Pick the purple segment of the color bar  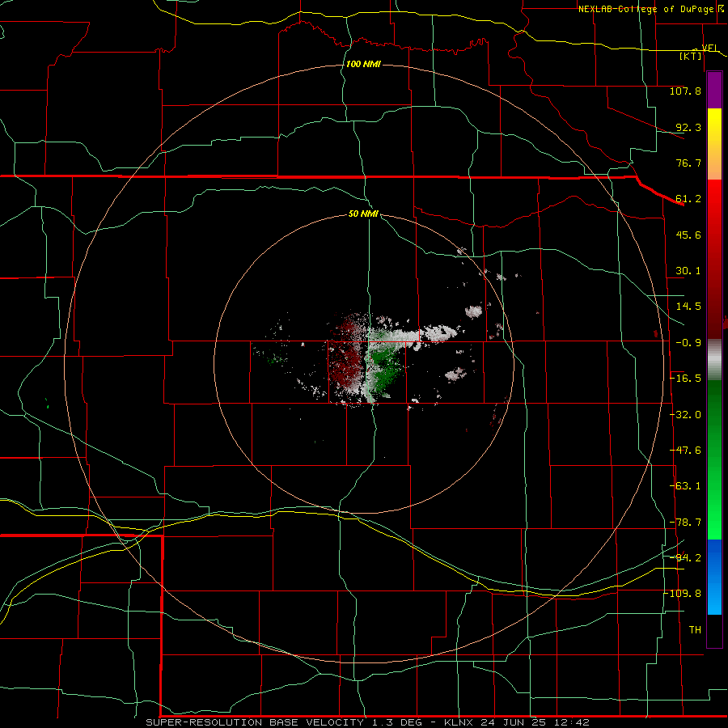[x=714, y=90]
